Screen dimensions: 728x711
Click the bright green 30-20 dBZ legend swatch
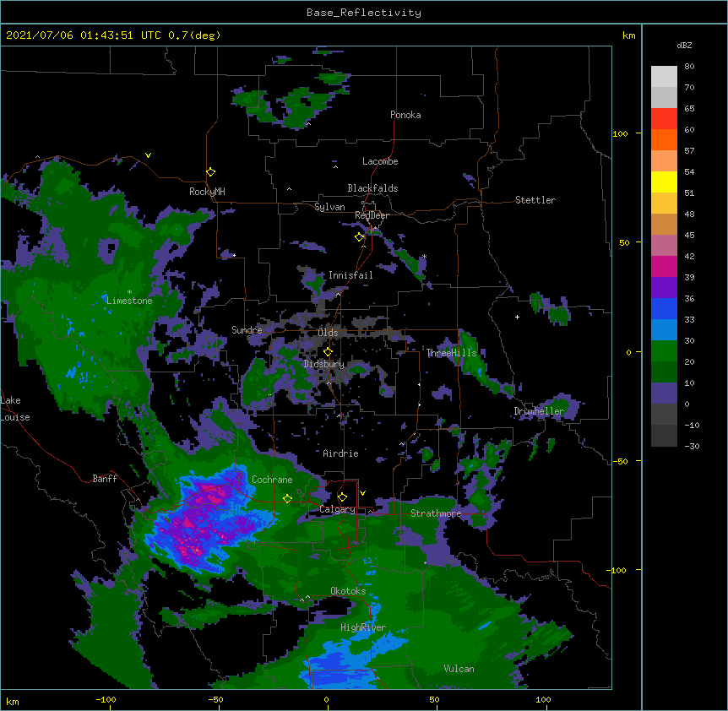point(664,351)
